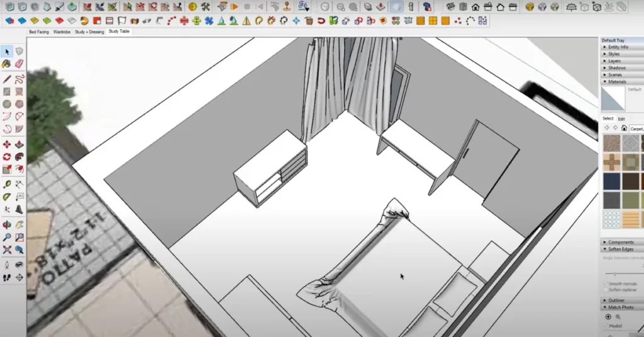Choose the Circle drawing tool
The image size is (644, 337).
pyautogui.click(x=6, y=104)
